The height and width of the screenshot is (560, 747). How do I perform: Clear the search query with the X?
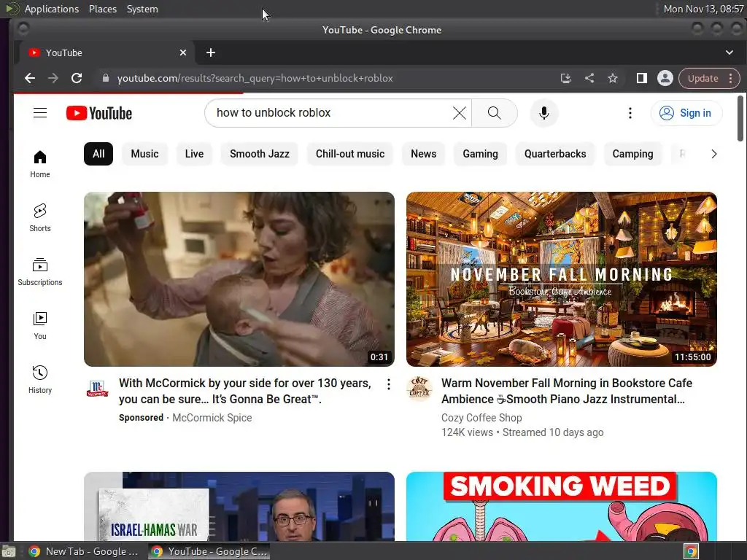tap(460, 113)
